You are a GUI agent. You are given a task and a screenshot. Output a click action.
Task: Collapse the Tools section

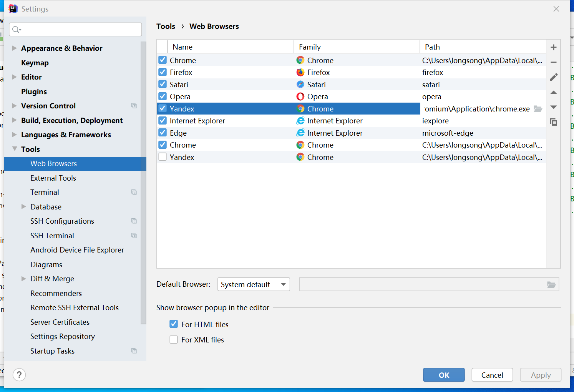pyautogui.click(x=15, y=149)
